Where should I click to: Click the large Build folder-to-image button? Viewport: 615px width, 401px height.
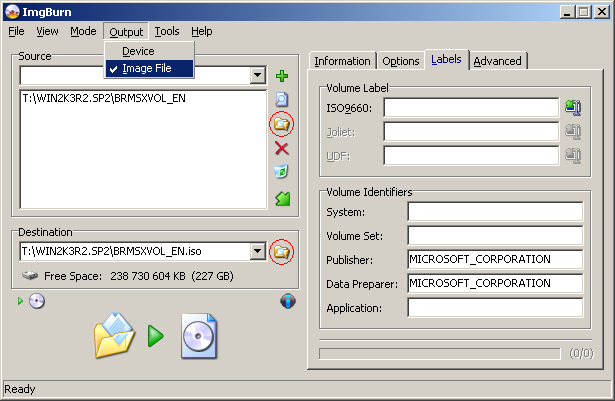155,336
